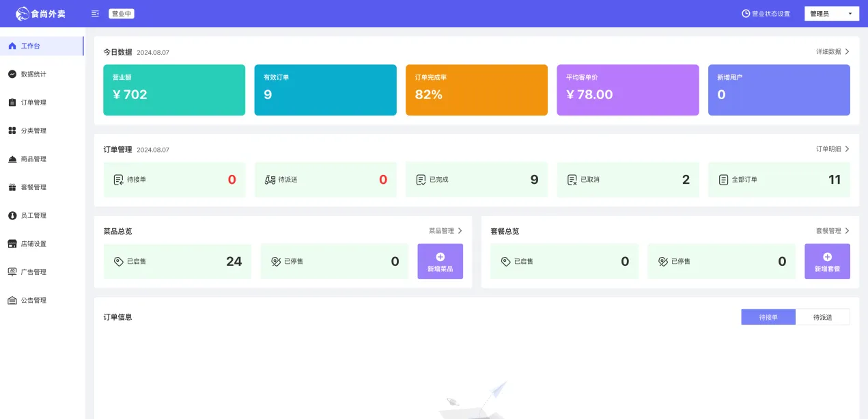Click the 已完成 orders count card
Viewport: 868px width, 419px height.
click(476, 180)
